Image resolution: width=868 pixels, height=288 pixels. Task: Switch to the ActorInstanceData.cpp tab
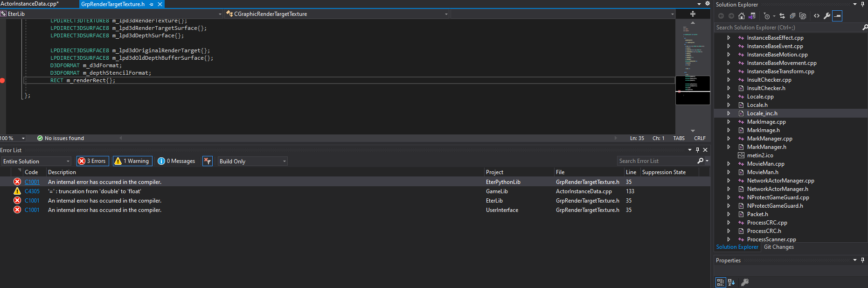(x=30, y=4)
